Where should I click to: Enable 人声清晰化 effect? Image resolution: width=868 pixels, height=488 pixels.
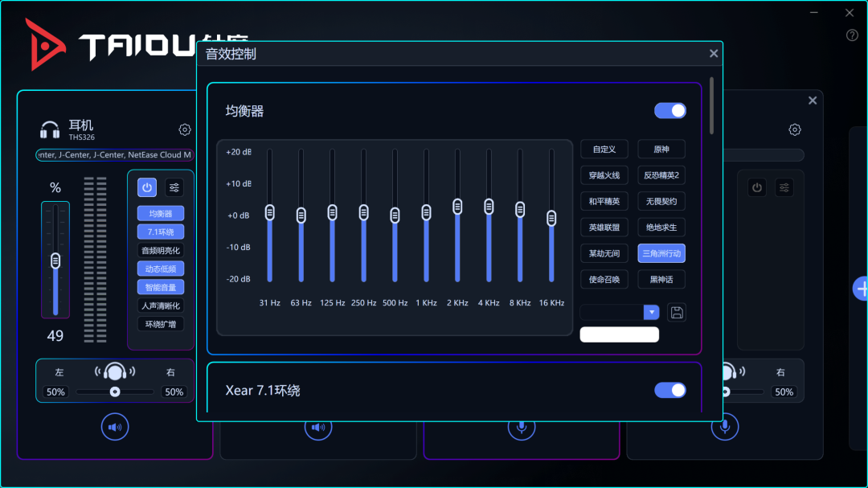point(161,306)
